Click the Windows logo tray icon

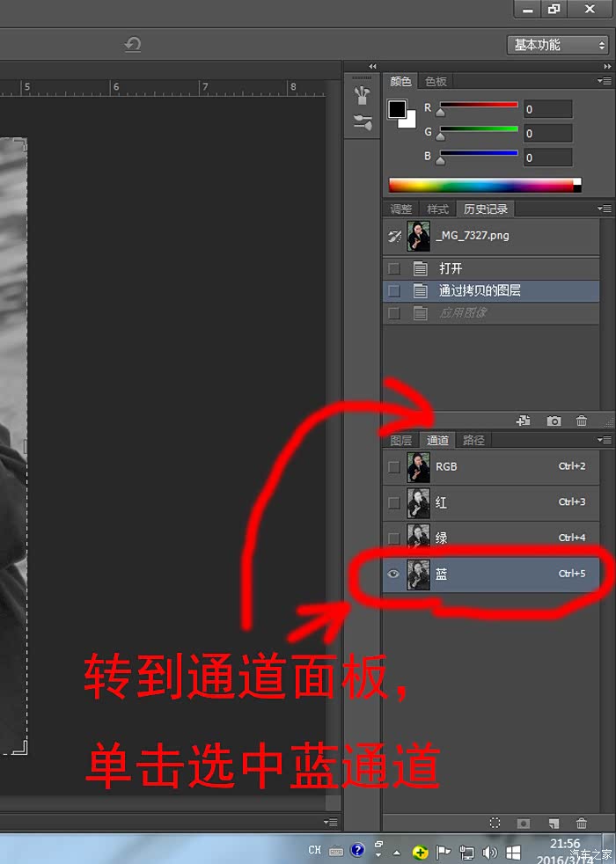[x=513, y=853]
